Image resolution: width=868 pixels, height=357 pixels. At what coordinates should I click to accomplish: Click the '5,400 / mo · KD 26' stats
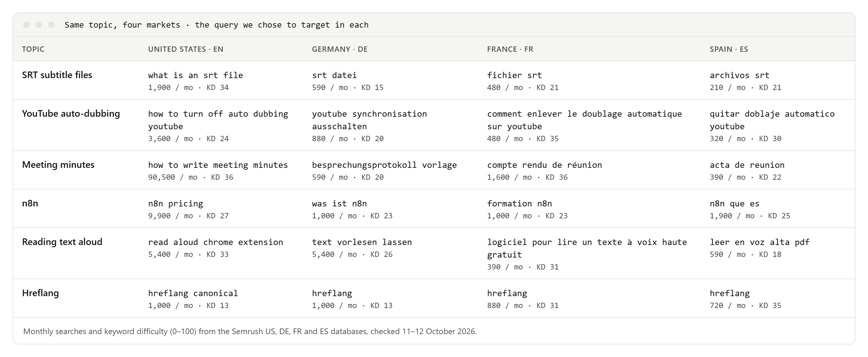point(352,254)
